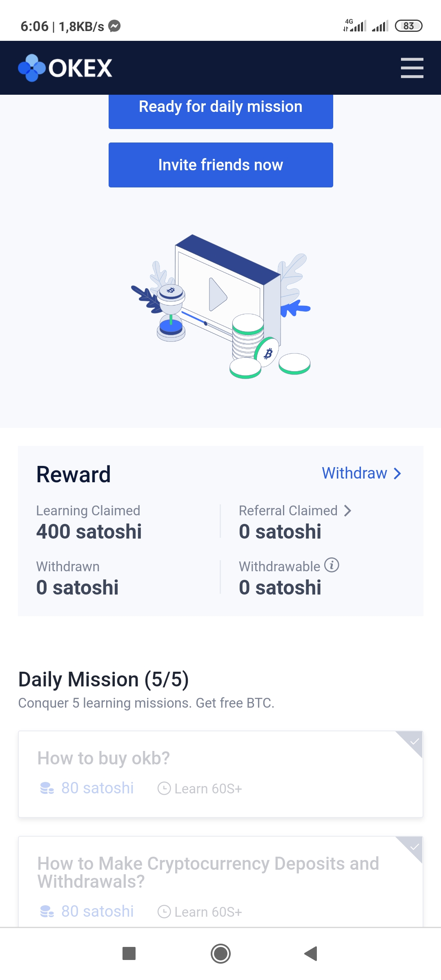The height and width of the screenshot is (980, 441).
Task: Tap the Android recent apps square
Action: (x=129, y=953)
